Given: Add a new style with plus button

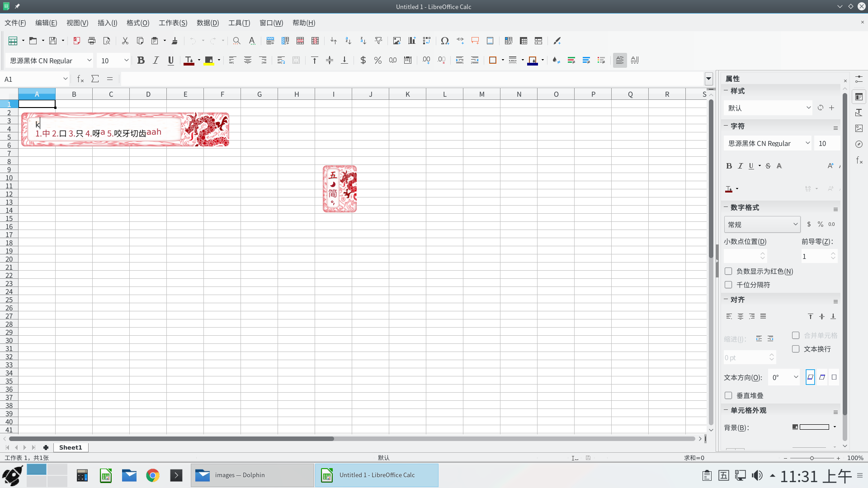Looking at the screenshot, I should (x=832, y=108).
